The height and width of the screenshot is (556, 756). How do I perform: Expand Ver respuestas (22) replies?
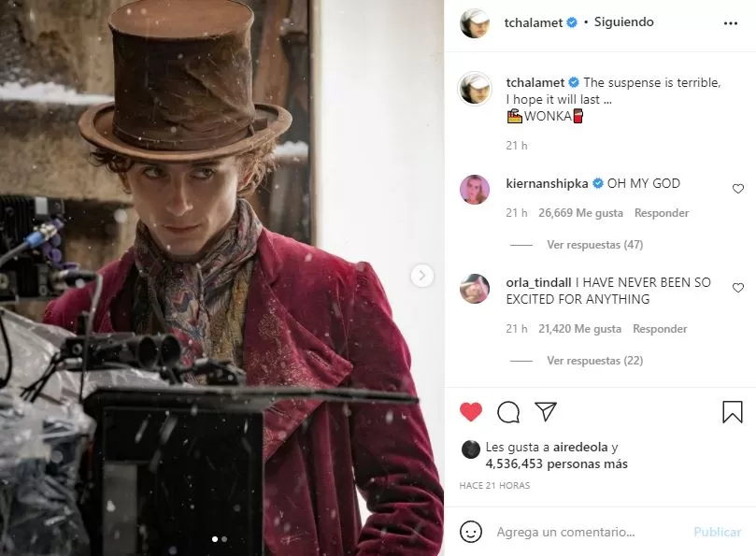(x=594, y=361)
